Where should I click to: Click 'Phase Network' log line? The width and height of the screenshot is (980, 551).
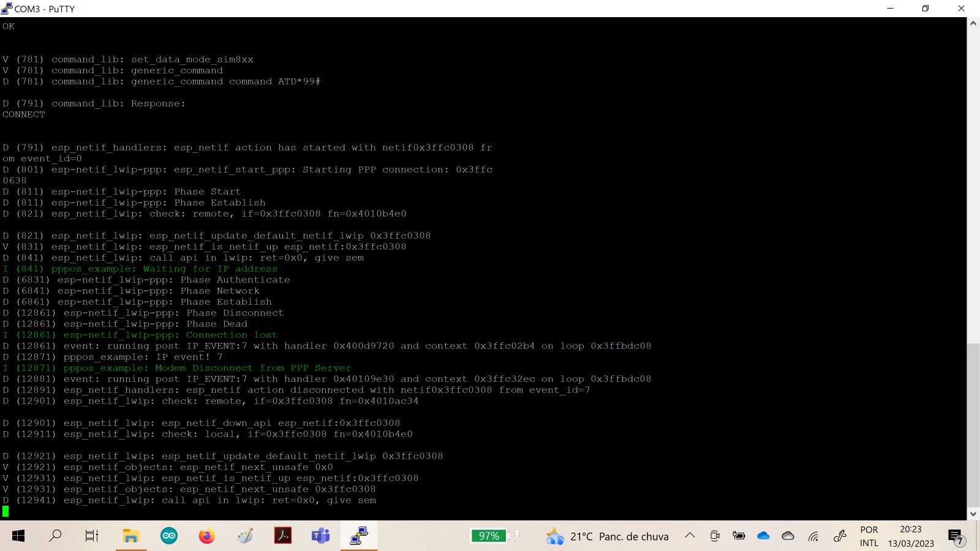(131, 291)
